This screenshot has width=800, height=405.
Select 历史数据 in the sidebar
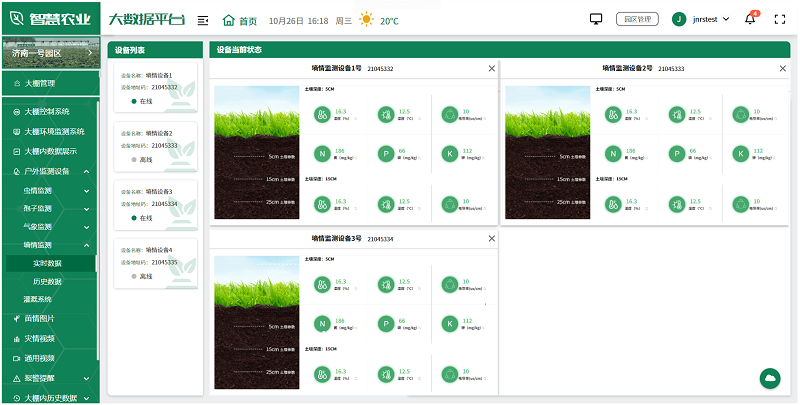[x=48, y=282]
